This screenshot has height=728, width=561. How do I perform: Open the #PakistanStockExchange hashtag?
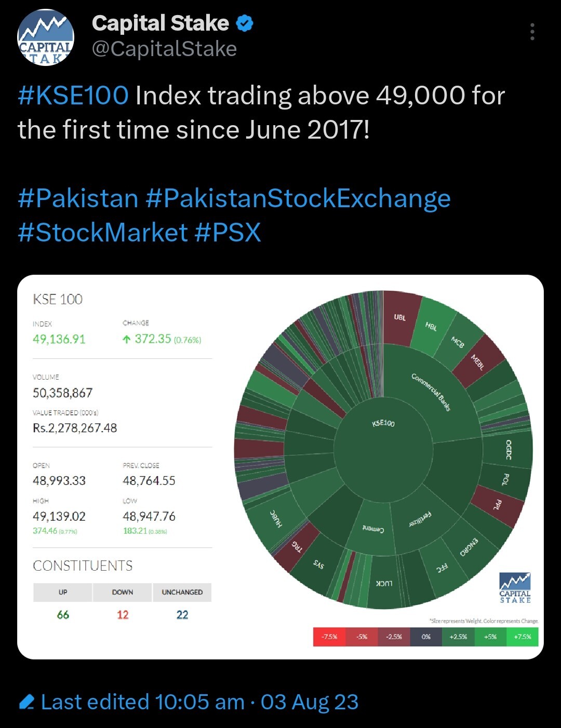pyautogui.click(x=298, y=199)
